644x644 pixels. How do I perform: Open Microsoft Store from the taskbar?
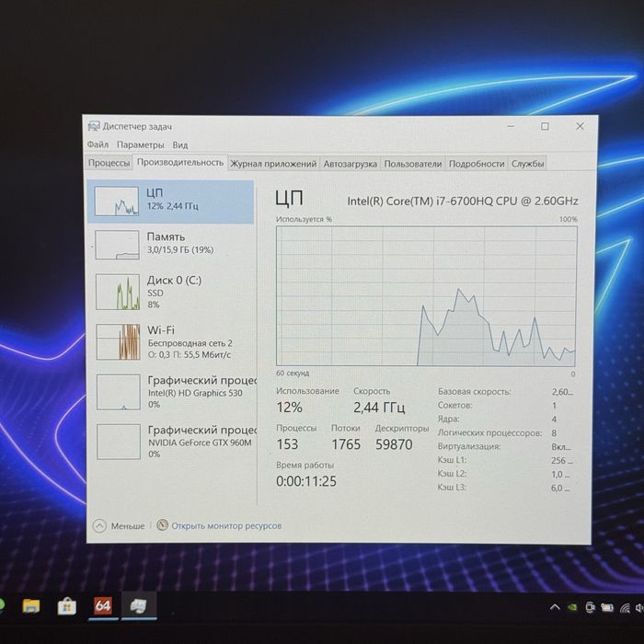[66, 606]
